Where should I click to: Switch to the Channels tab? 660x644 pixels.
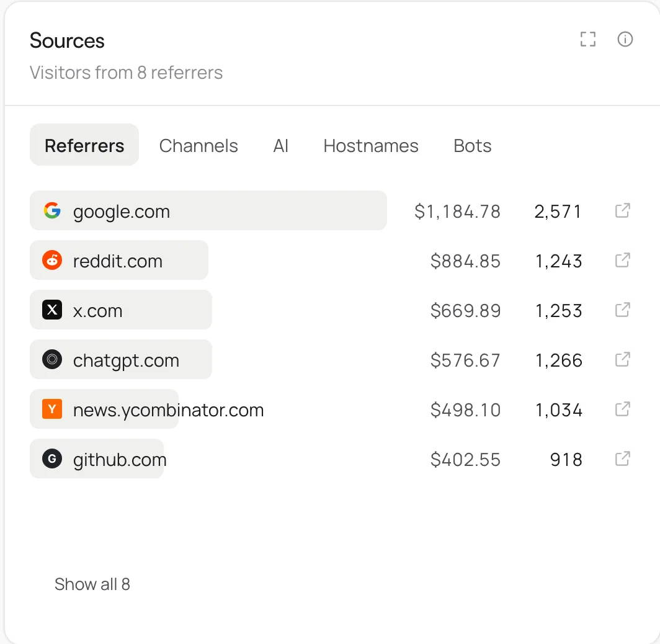tap(198, 146)
